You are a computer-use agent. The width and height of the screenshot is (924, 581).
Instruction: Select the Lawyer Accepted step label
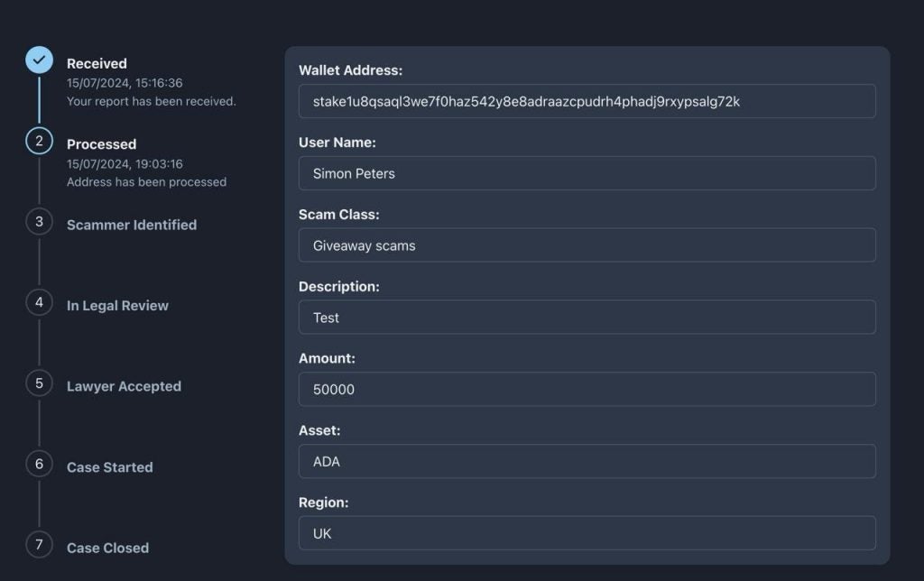[x=124, y=386]
